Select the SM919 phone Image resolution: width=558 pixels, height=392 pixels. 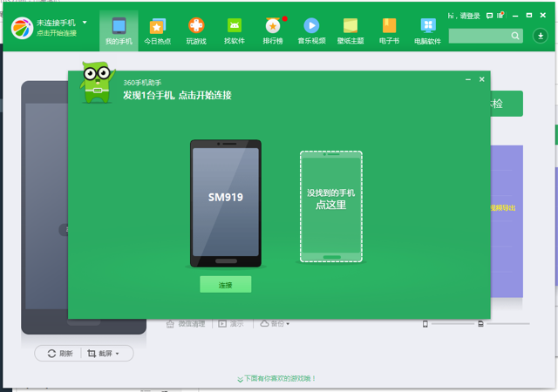click(x=226, y=203)
